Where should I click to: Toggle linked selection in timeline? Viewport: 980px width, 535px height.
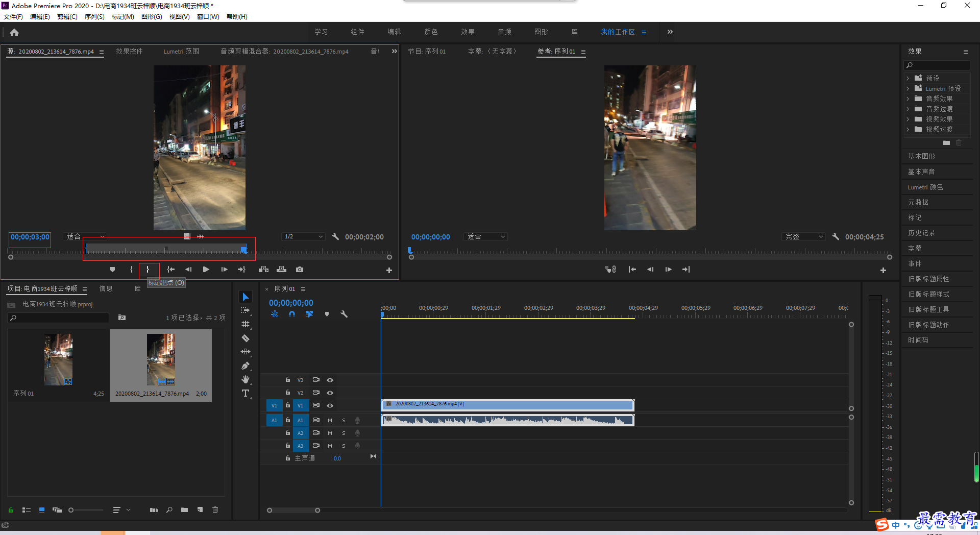[x=309, y=314]
